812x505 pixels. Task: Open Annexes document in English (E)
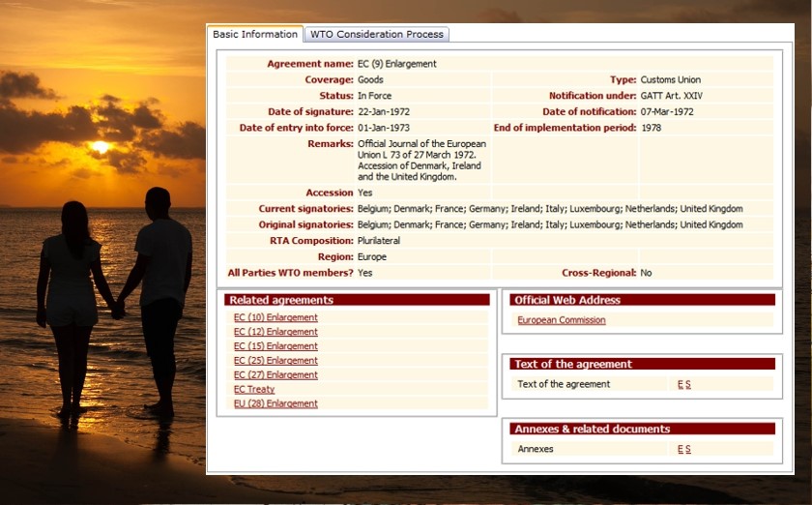[x=681, y=449]
